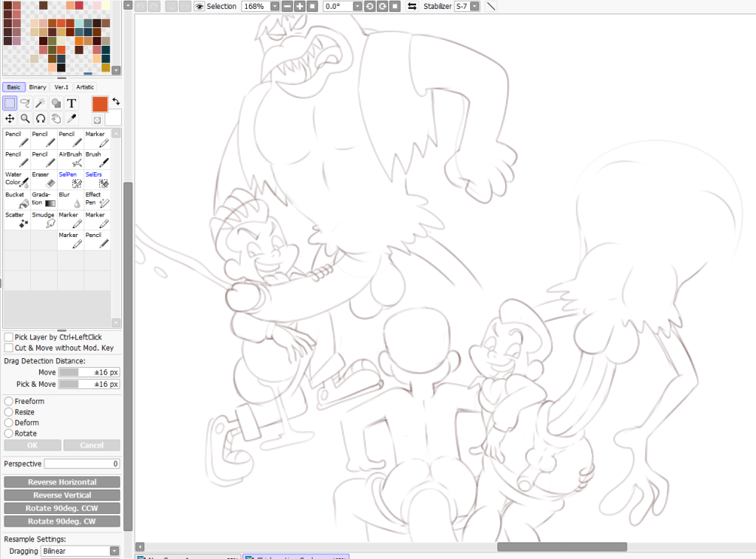Expand the Dragging Bilinear dropdown
The width and height of the screenshot is (756, 559).
coord(115,551)
